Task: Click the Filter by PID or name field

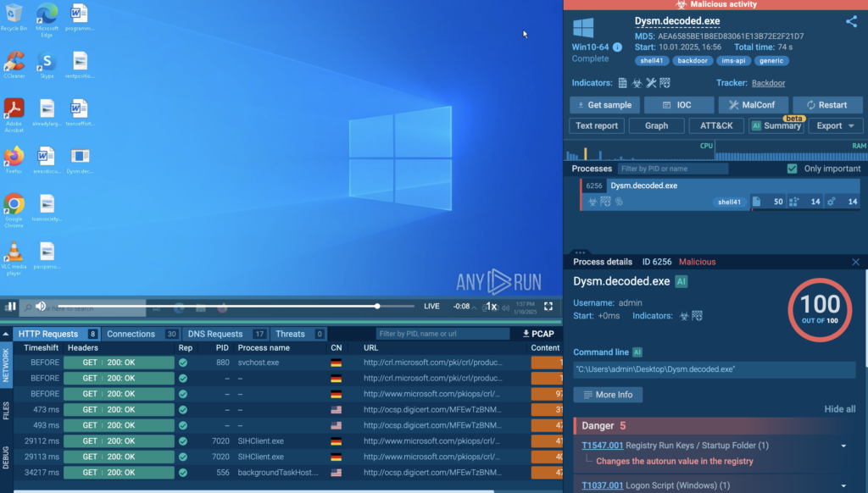Action: pos(673,169)
